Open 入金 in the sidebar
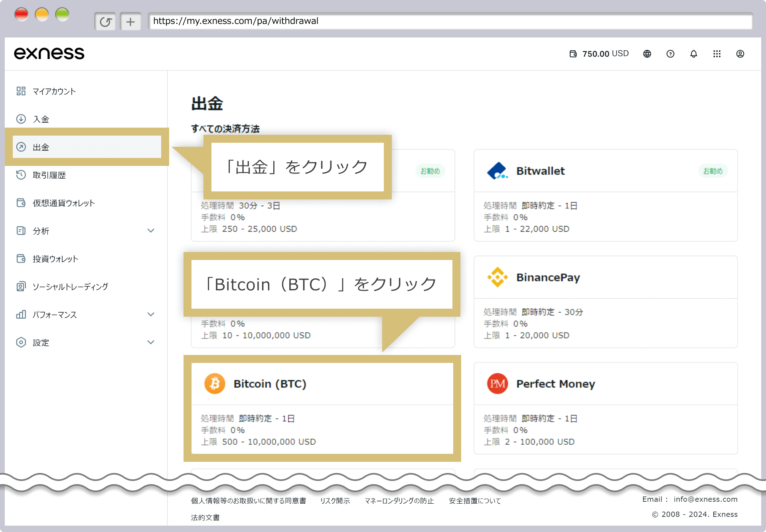Viewport: 766px width, 532px height. tap(41, 119)
